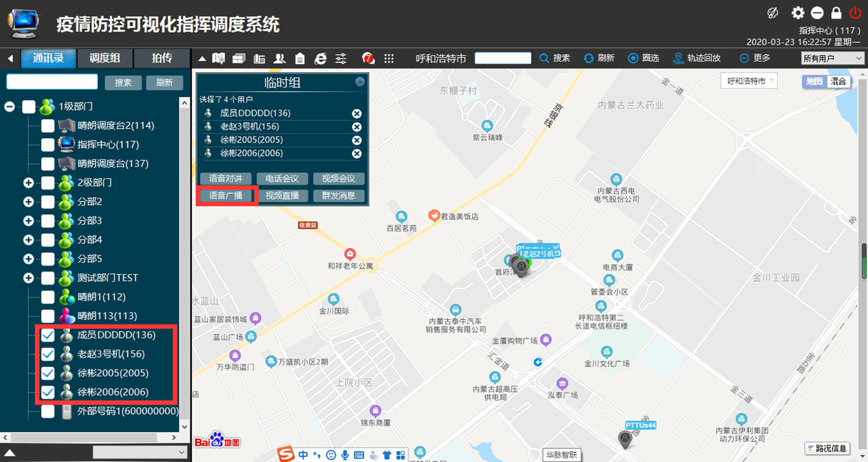Switch to the 通讯录 tab
This screenshot has height=462, width=868.
pos(48,58)
